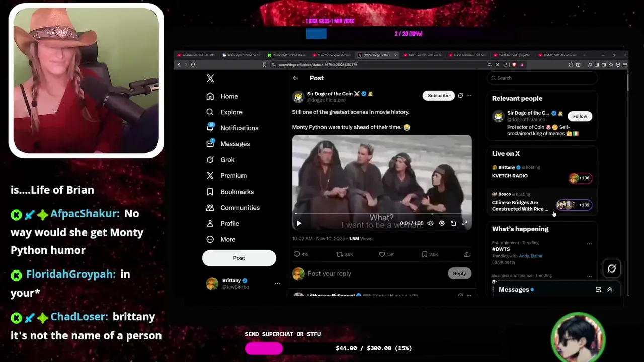Viewport: 644px width, 362px height.
Task: Open the Brittany account menu dots
Action: 277,284
